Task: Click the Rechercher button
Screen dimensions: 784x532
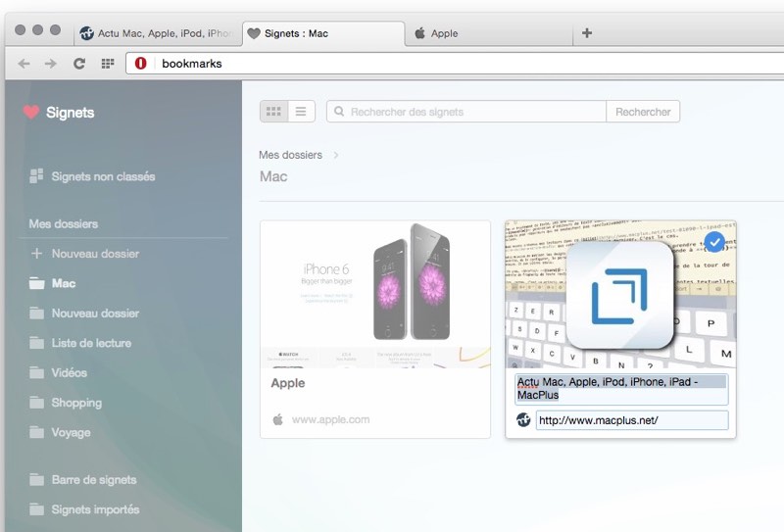Action: tap(643, 112)
